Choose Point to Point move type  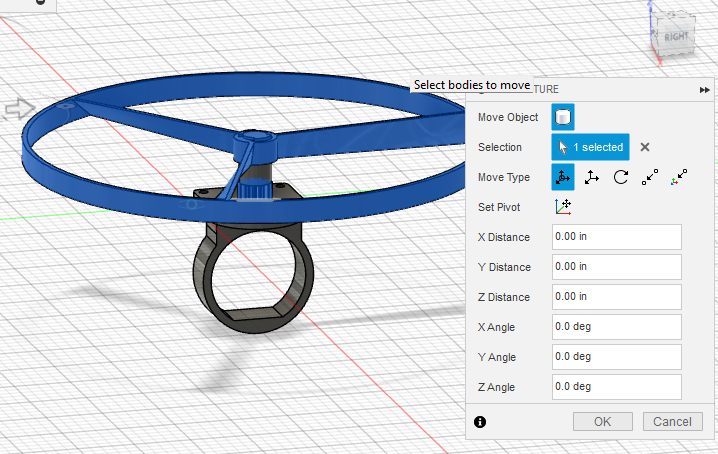coord(650,177)
